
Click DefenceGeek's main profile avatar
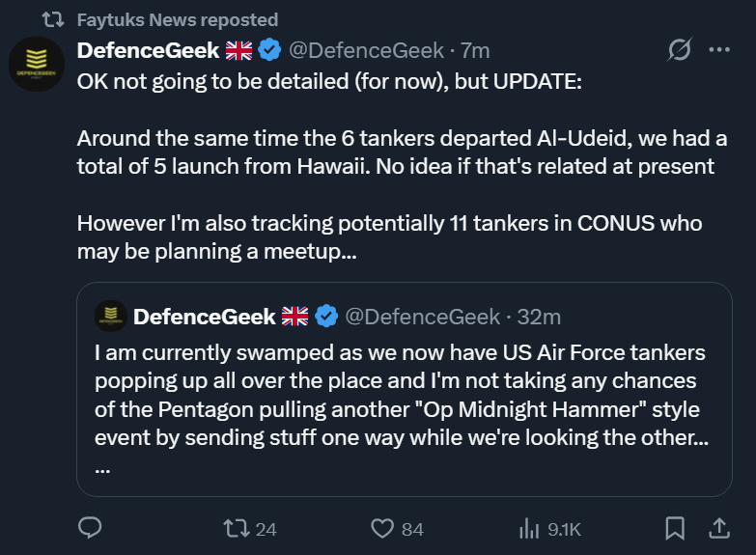click(37, 66)
